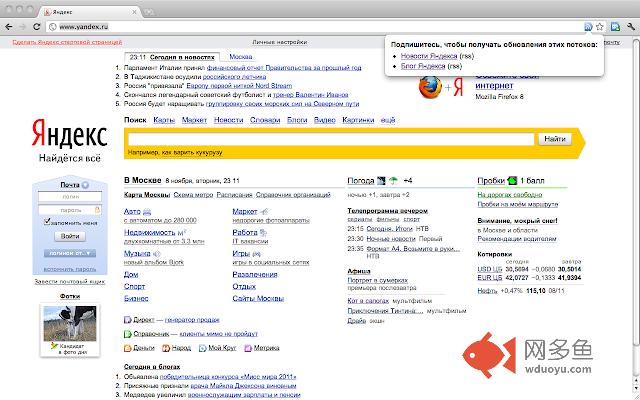640x400 pixels.
Task: Open Сайты Москвы link
Action: click(x=258, y=298)
